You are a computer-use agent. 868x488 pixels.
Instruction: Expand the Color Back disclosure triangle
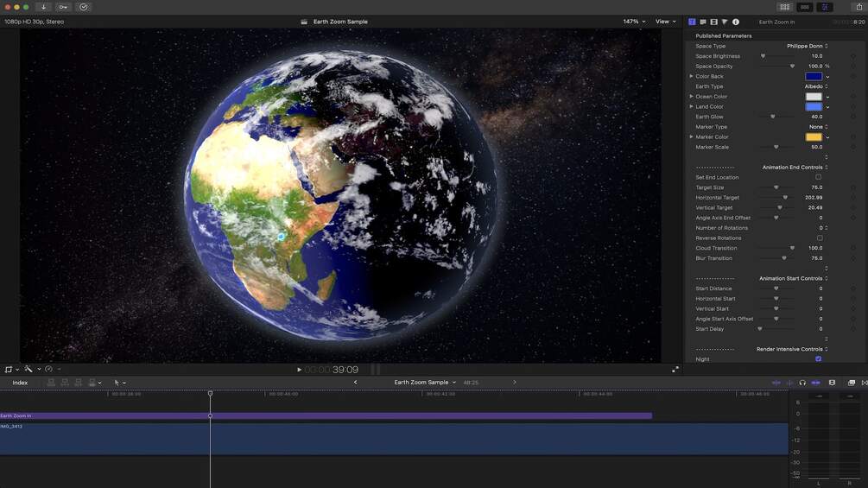tap(691, 76)
